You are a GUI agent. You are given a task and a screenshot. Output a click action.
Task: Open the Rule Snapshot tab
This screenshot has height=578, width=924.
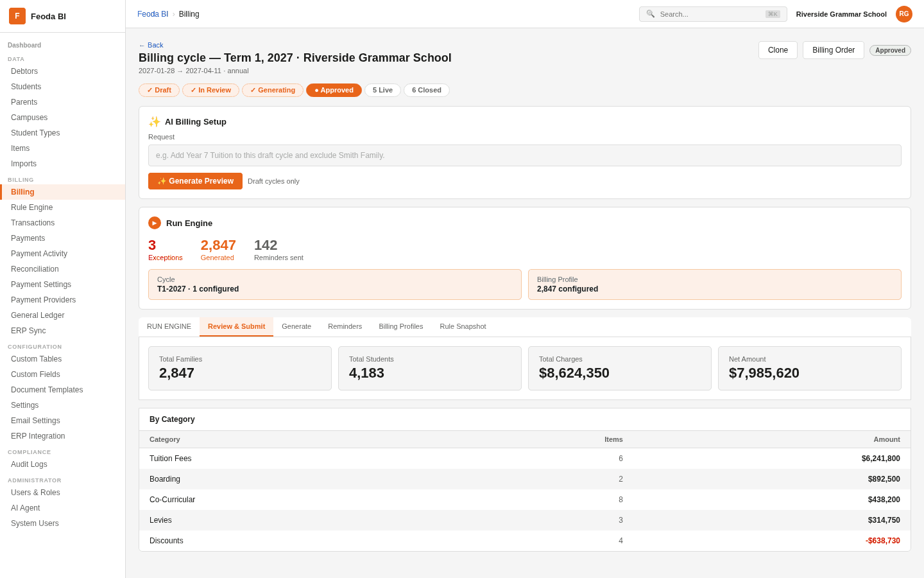(x=463, y=327)
